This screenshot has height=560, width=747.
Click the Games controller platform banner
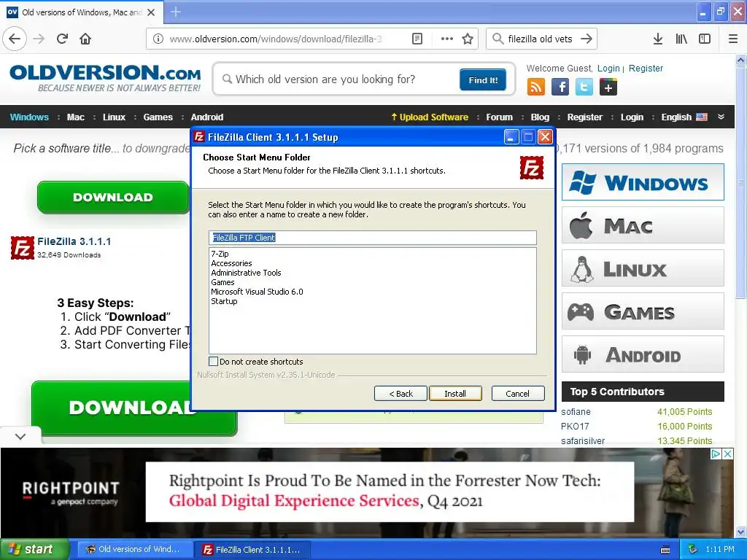click(x=643, y=311)
